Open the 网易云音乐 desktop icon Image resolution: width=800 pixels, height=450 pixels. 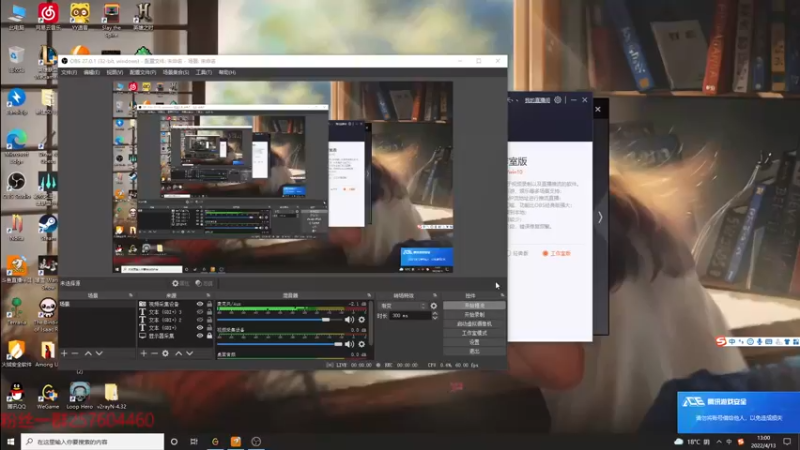click(x=48, y=16)
